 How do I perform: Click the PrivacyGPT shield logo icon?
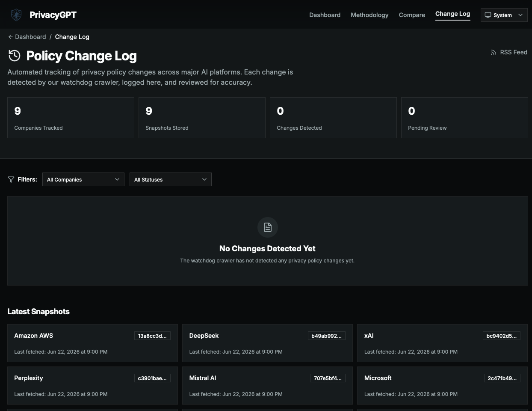pos(16,15)
